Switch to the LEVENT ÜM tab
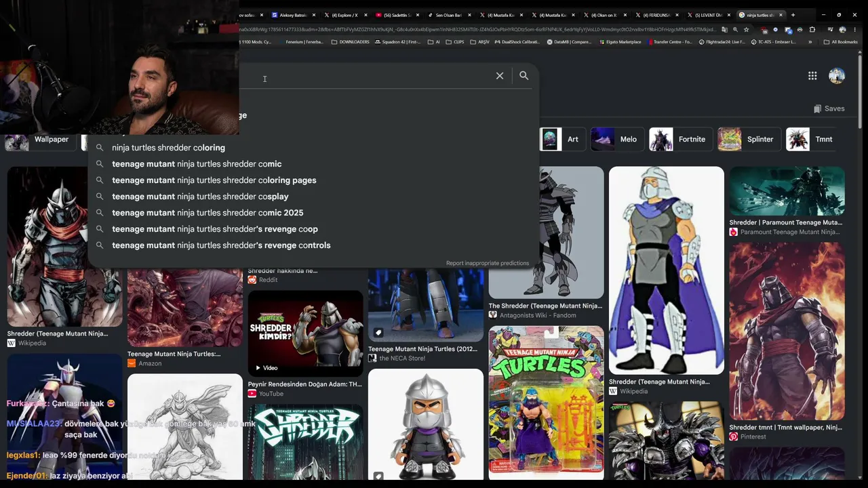The width and height of the screenshot is (868, 488). pyautogui.click(x=707, y=15)
